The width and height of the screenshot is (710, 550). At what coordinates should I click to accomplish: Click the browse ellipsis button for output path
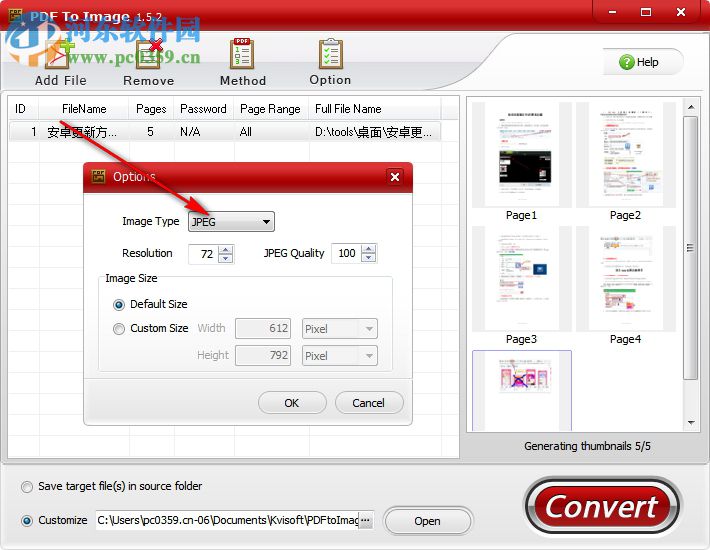click(x=365, y=520)
